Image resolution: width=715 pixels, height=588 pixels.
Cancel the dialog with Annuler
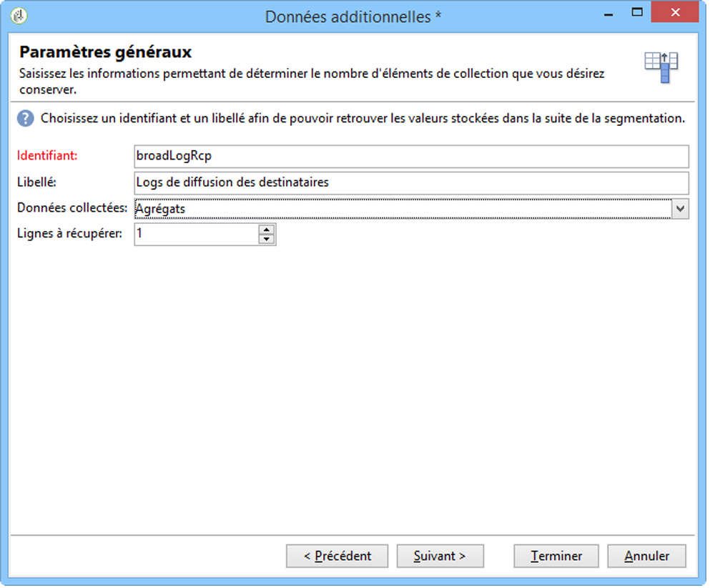[646, 556]
